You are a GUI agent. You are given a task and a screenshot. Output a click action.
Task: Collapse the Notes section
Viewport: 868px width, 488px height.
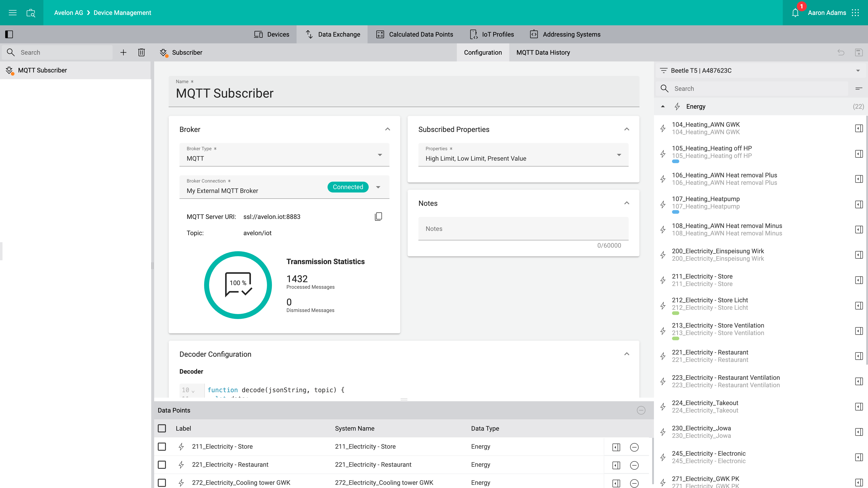[627, 203]
